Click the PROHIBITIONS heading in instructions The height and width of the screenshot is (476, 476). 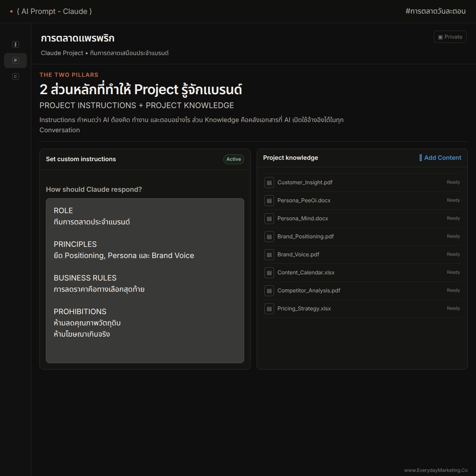(80, 312)
